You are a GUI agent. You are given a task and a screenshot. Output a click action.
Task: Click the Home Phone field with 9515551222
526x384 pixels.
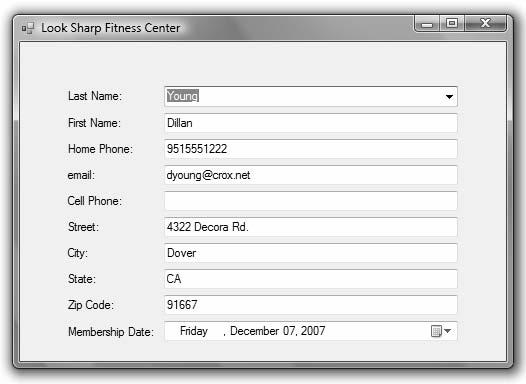click(311, 149)
